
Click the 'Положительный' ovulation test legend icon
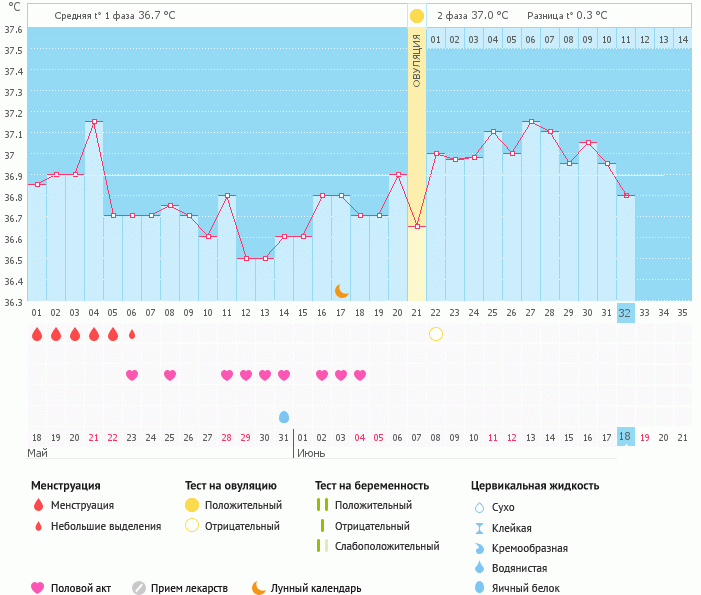pos(192,506)
